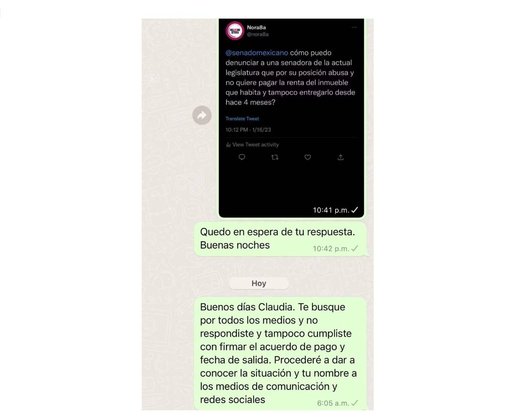This screenshot has height=420, width=508.
Task: Open the tweet screenshot image message
Action: coord(291,118)
